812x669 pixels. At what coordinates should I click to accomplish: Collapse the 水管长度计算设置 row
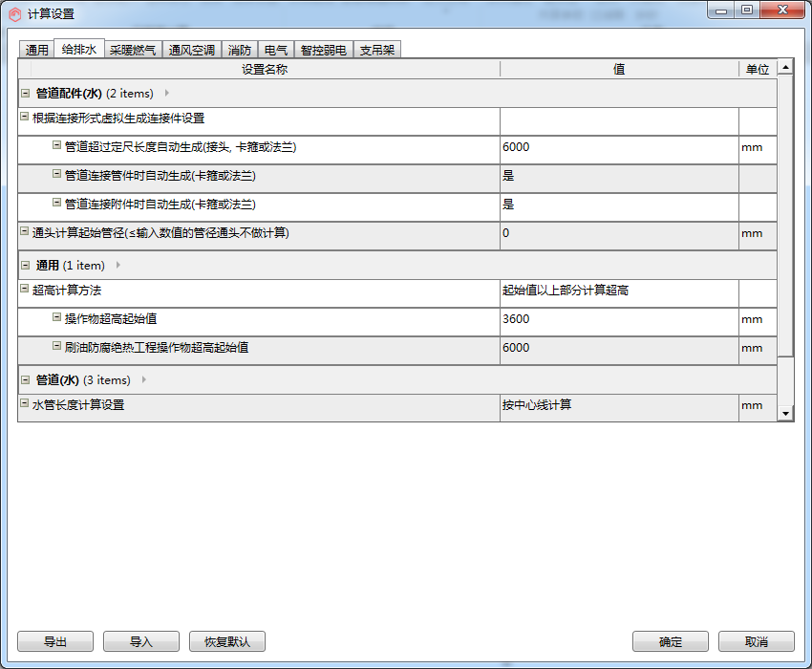[24, 402]
